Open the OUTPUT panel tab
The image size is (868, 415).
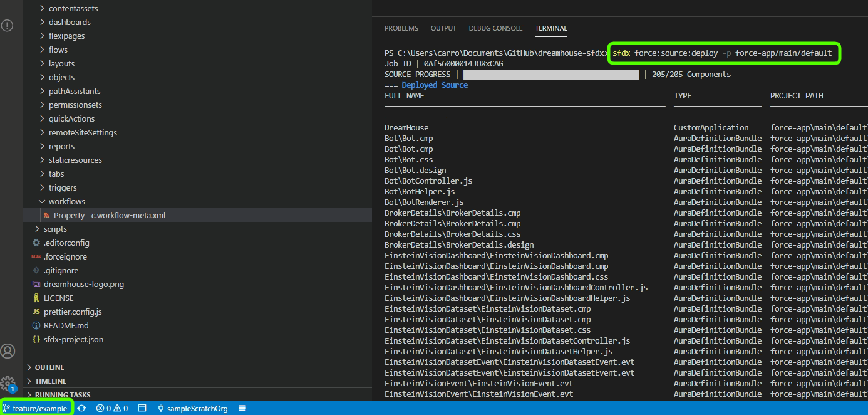[443, 28]
